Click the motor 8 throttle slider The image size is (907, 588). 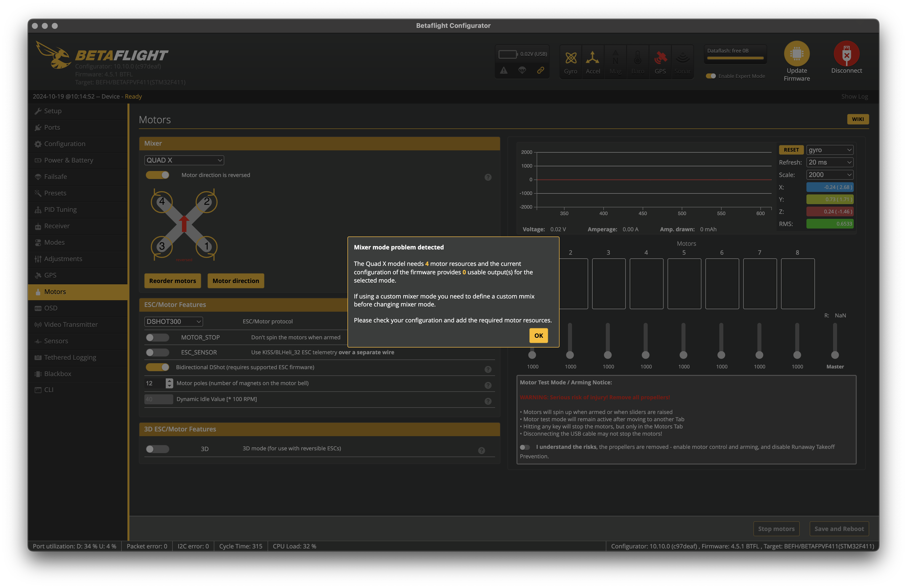(x=797, y=341)
